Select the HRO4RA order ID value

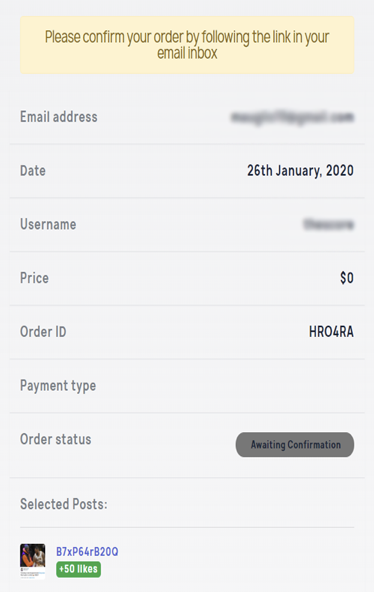(331, 332)
